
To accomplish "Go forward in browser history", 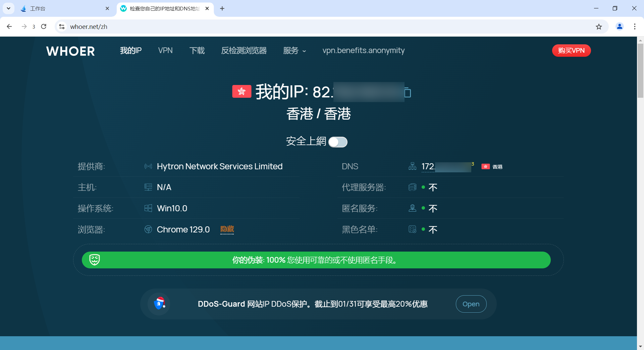I will 24,27.
